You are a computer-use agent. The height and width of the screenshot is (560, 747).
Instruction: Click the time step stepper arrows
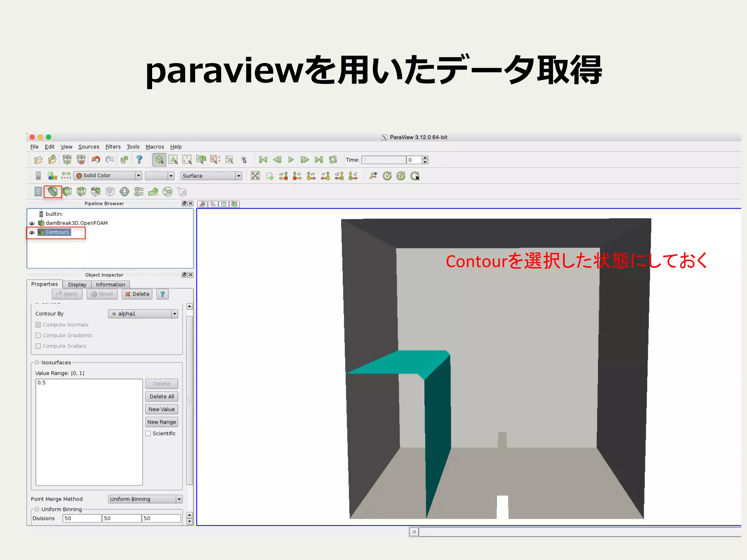click(x=425, y=160)
